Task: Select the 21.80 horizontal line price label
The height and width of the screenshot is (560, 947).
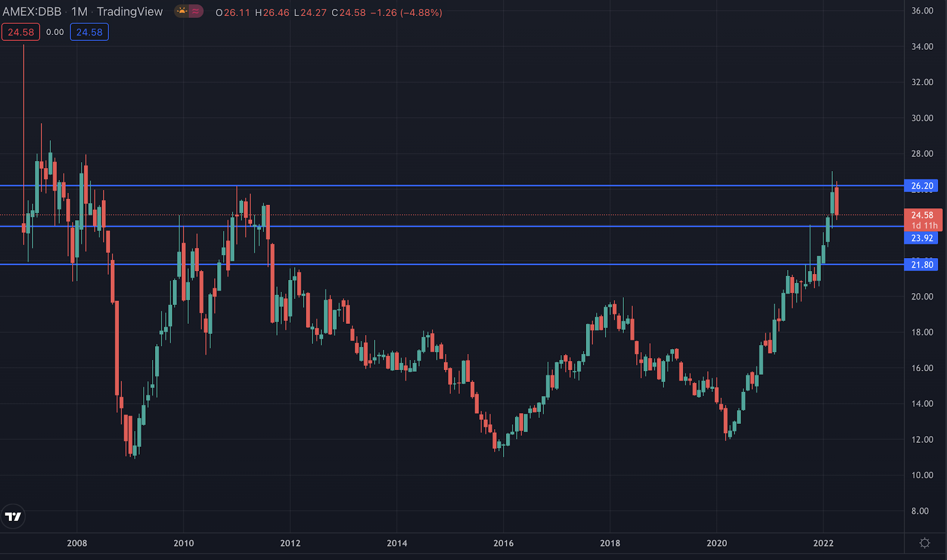Action: coord(922,265)
